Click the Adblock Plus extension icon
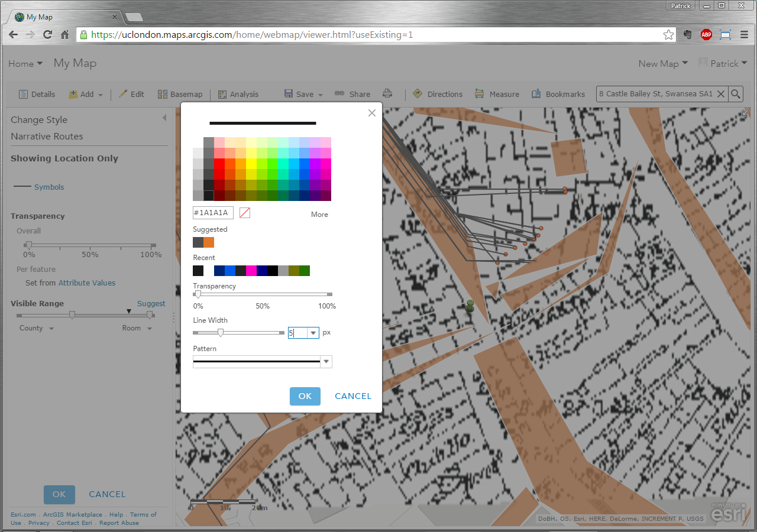The height and width of the screenshot is (532, 757). point(706,35)
